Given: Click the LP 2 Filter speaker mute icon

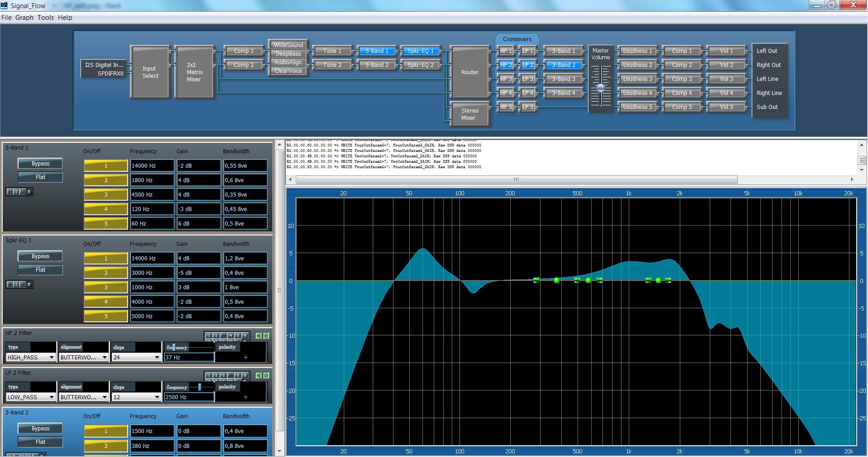Looking at the screenshot, I should click(258, 376).
